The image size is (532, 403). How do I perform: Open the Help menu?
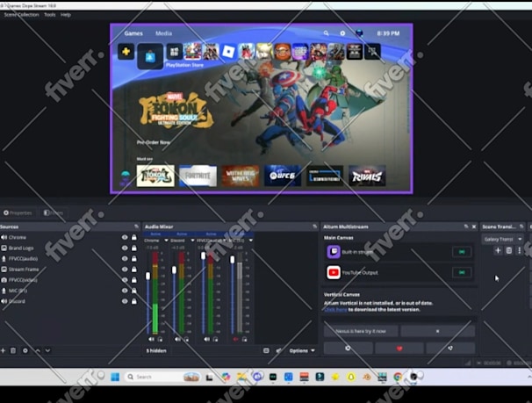point(66,15)
